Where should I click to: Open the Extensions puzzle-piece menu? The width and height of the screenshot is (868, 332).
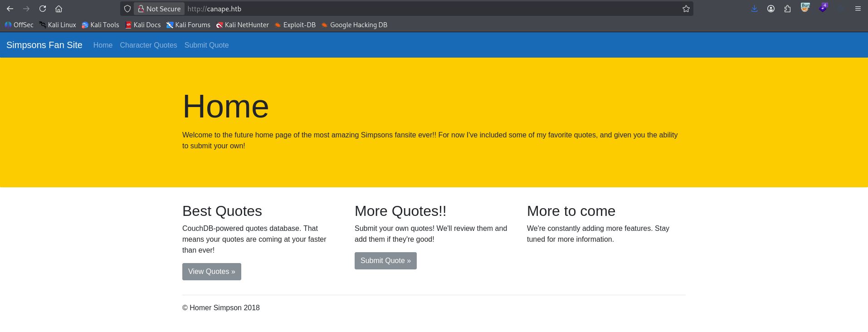787,9
